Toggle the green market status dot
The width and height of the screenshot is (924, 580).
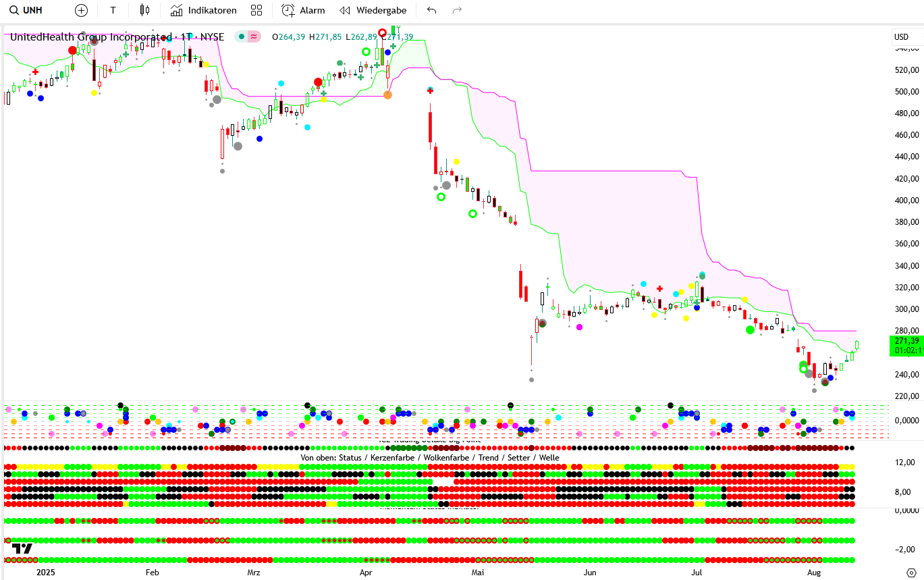click(241, 36)
